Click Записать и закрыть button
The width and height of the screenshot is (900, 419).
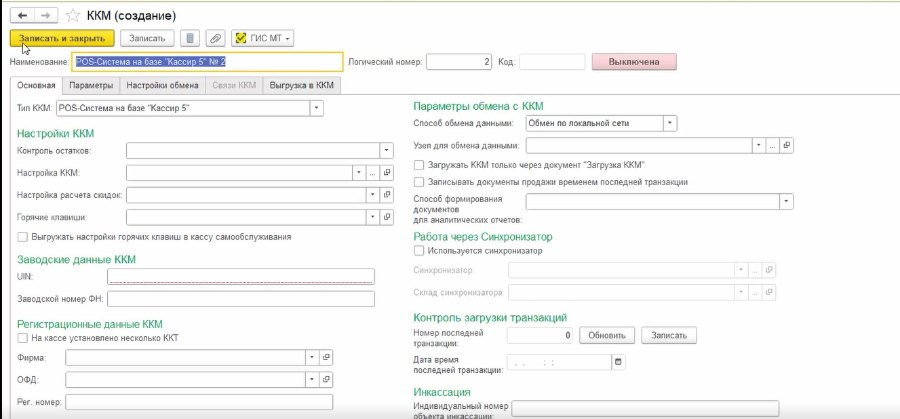pyautogui.click(x=63, y=38)
